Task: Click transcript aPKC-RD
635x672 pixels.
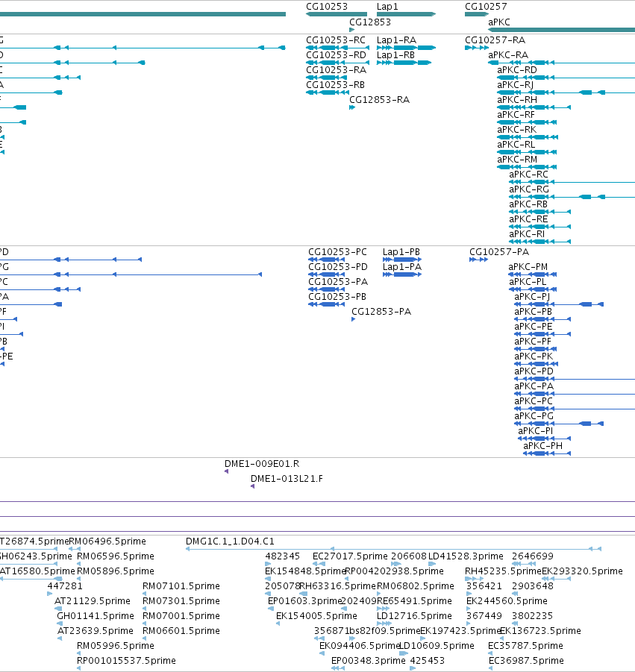Action: pyautogui.click(x=517, y=70)
